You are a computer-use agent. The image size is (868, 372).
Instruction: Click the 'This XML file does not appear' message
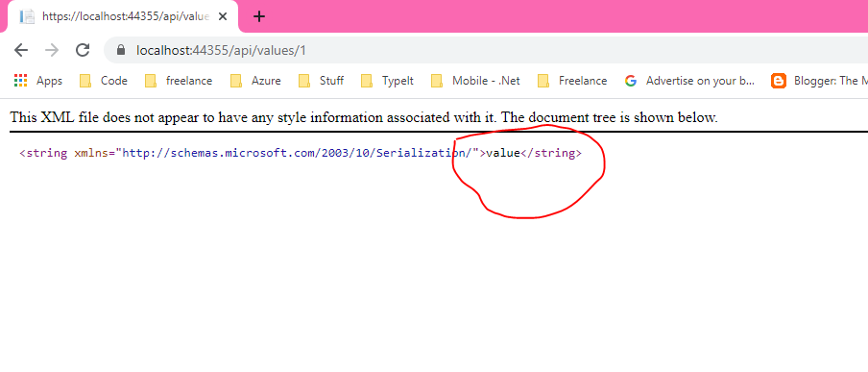(364, 117)
